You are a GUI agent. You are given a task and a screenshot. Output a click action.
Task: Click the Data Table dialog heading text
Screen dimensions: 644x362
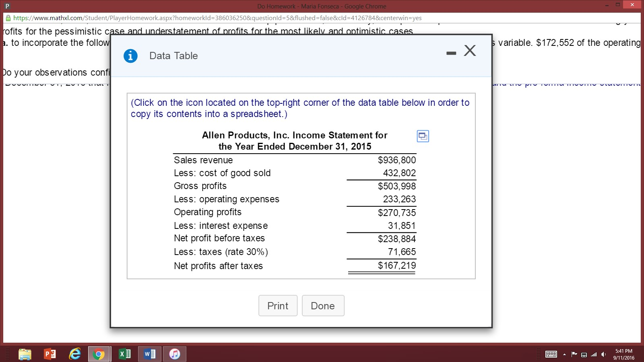click(x=173, y=56)
